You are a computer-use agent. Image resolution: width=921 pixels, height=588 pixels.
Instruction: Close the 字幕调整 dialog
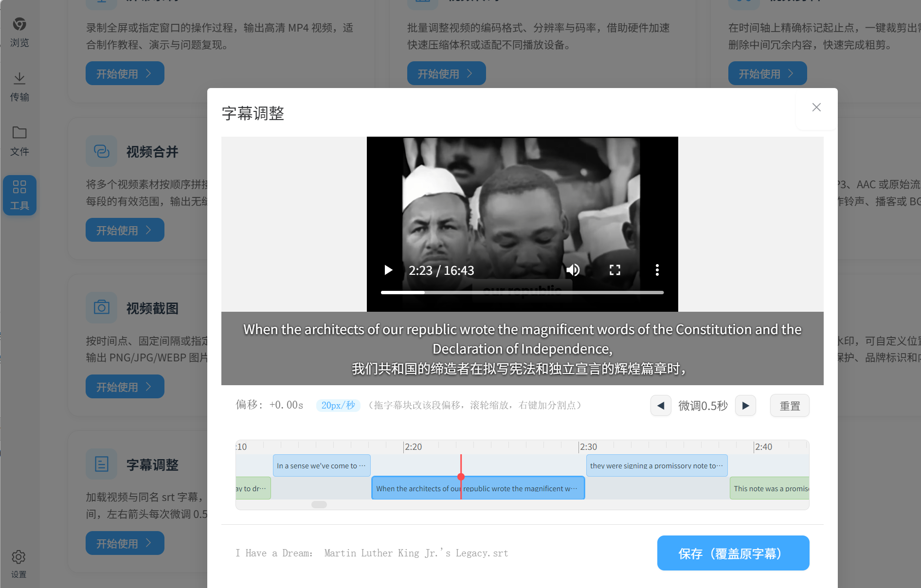click(x=816, y=107)
